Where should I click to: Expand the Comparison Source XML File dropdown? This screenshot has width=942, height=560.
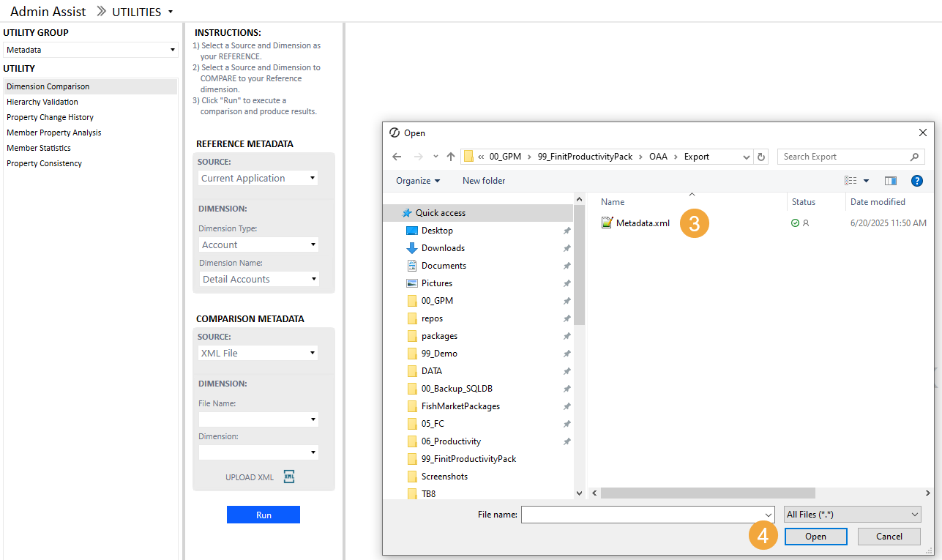tap(258, 353)
